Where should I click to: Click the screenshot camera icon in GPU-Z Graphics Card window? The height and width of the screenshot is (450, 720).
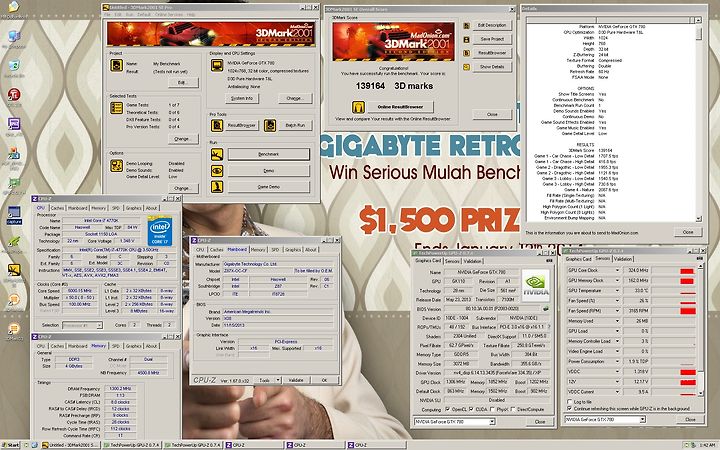pos(549,260)
